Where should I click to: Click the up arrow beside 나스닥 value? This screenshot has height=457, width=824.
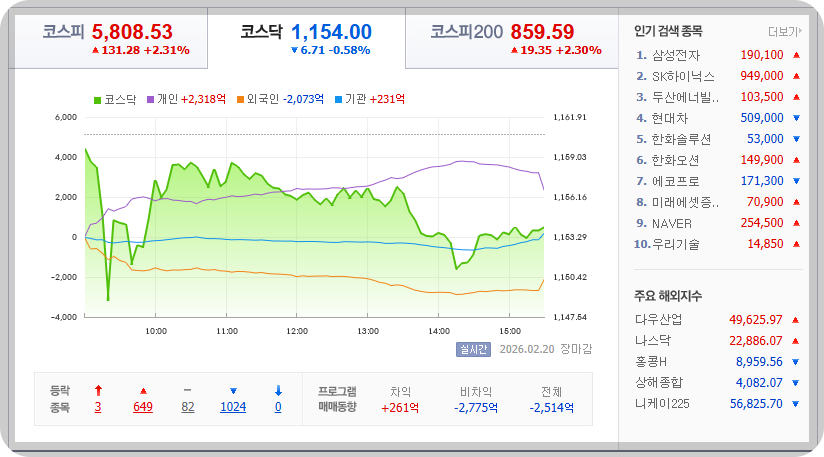(x=796, y=341)
